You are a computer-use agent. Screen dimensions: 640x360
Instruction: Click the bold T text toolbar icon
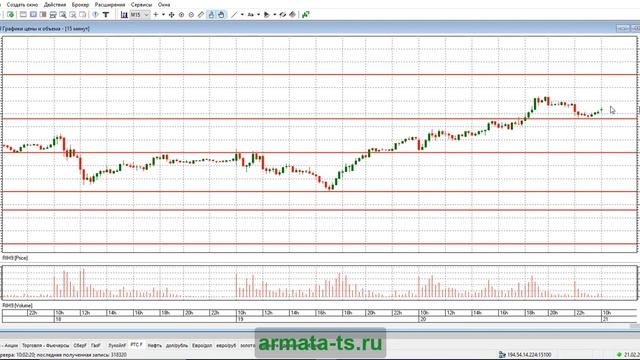[x=106, y=15]
